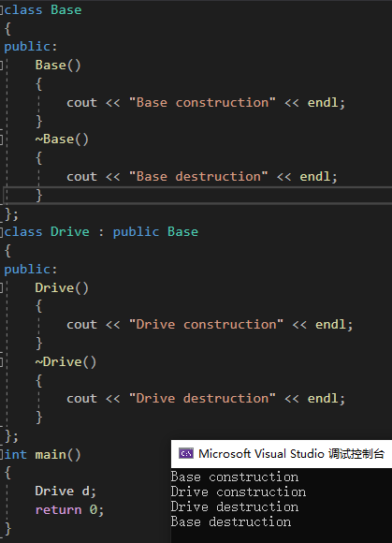The width and height of the screenshot is (392, 543).
Task: Click the 'Base' name in 'class Base' declaration
Action: point(66,10)
